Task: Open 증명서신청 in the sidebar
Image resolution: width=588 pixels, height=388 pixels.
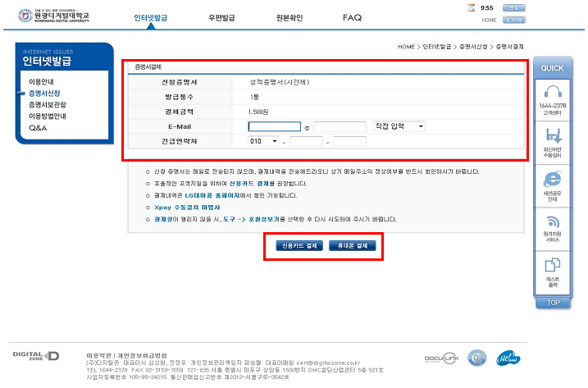Action: point(44,93)
